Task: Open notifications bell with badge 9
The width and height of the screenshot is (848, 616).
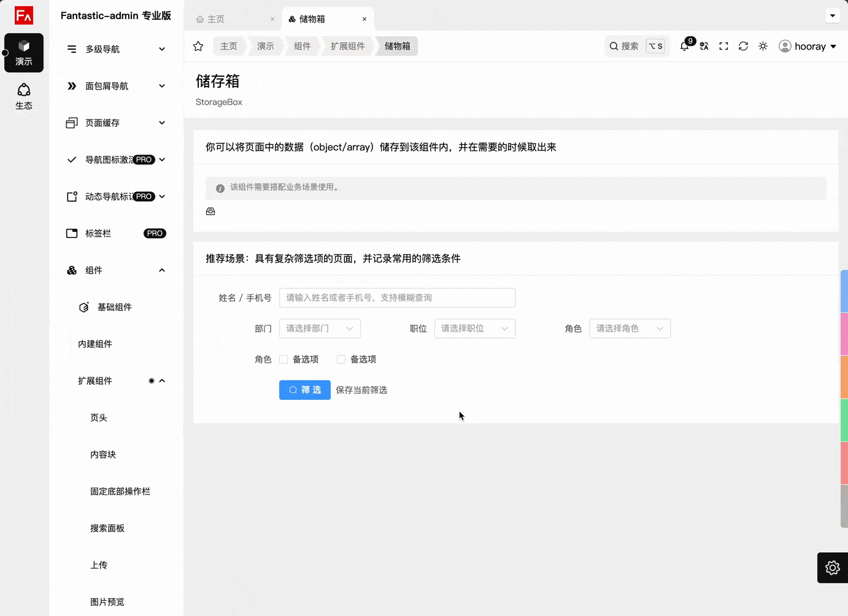Action: click(x=686, y=45)
